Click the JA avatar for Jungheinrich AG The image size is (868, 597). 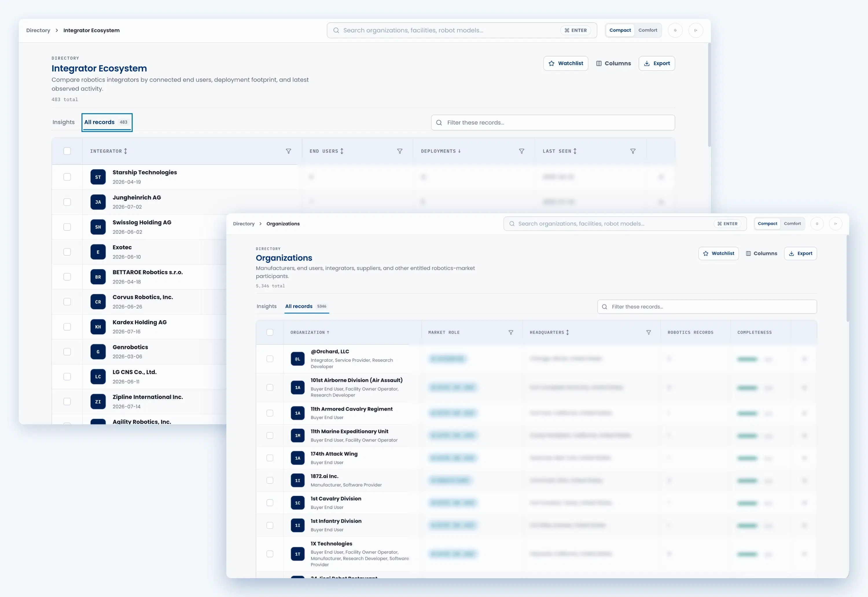[98, 202]
